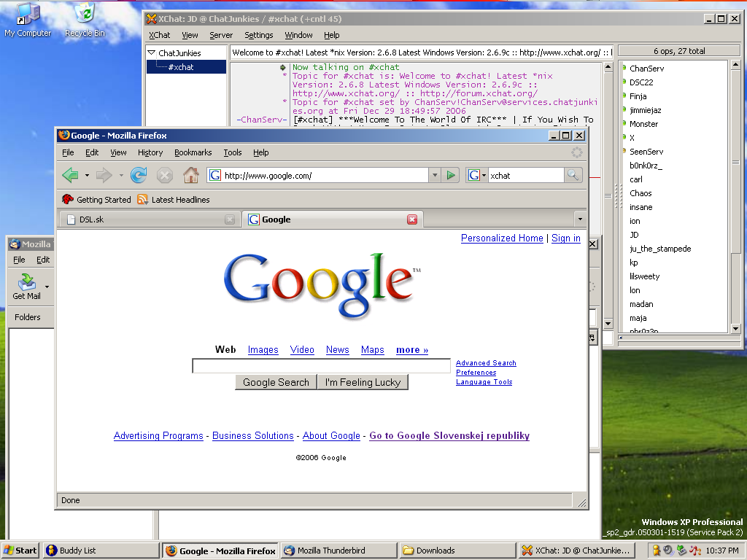This screenshot has height=560, width=747.
Task: Open the Forward button history dropdown arrow
Action: pos(121,175)
